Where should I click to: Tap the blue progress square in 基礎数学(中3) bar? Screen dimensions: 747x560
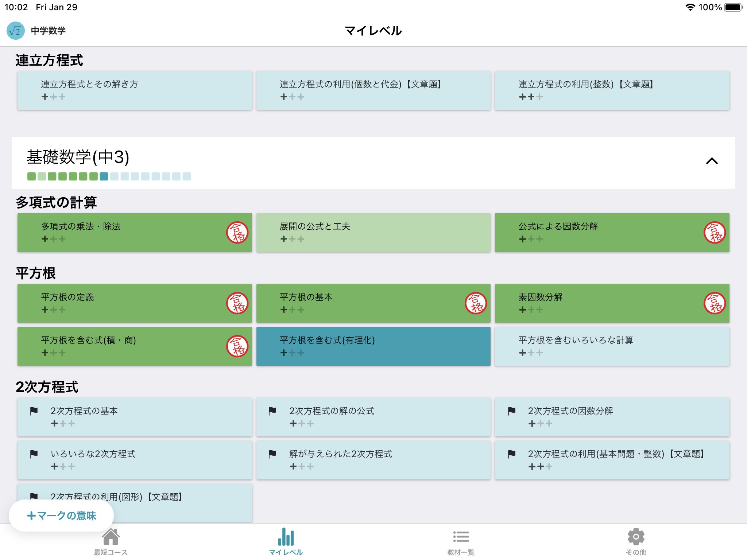[104, 176]
